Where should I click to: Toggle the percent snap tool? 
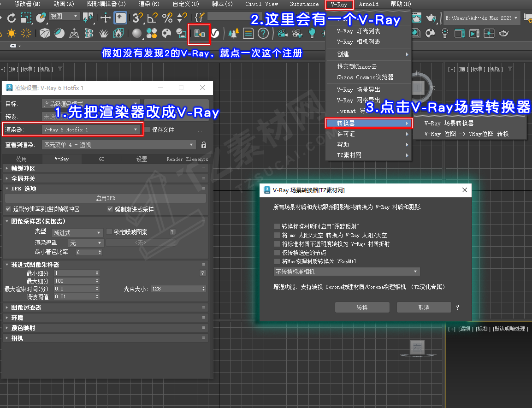[x=167, y=18]
